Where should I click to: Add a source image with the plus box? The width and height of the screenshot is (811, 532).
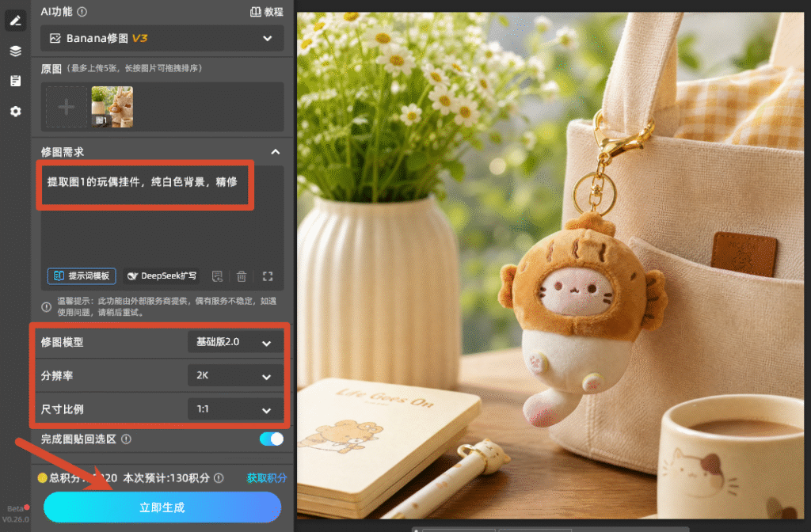click(67, 107)
